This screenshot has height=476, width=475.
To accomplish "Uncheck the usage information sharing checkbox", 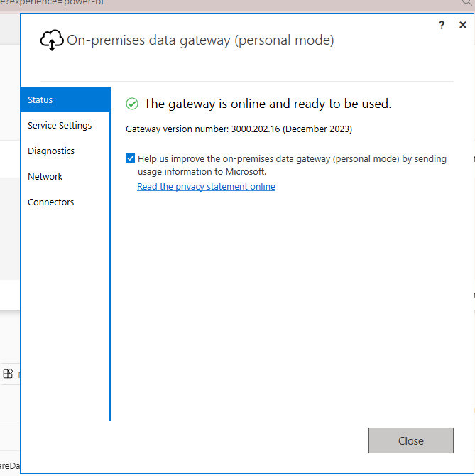I will (130, 158).
